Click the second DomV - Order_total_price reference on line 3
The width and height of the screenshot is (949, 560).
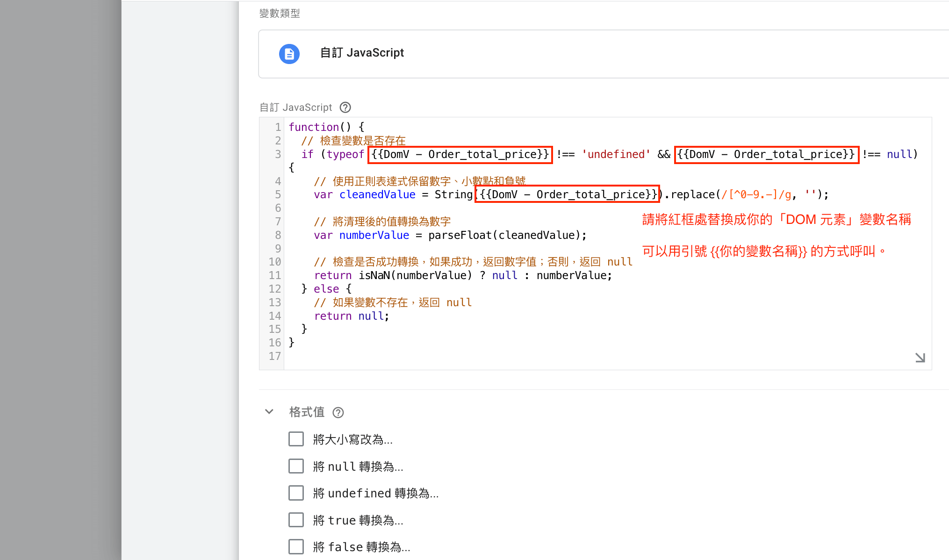click(x=766, y=154)
